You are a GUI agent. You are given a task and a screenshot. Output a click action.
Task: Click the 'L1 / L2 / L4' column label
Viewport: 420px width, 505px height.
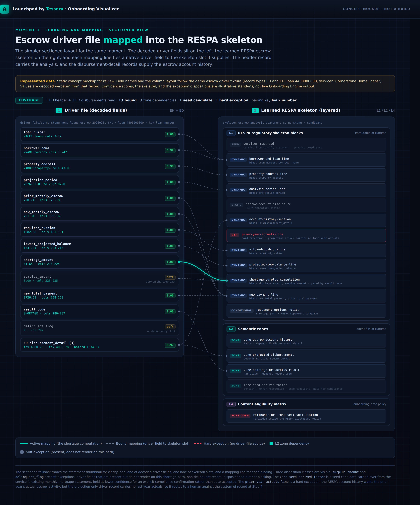click(386, 111)
